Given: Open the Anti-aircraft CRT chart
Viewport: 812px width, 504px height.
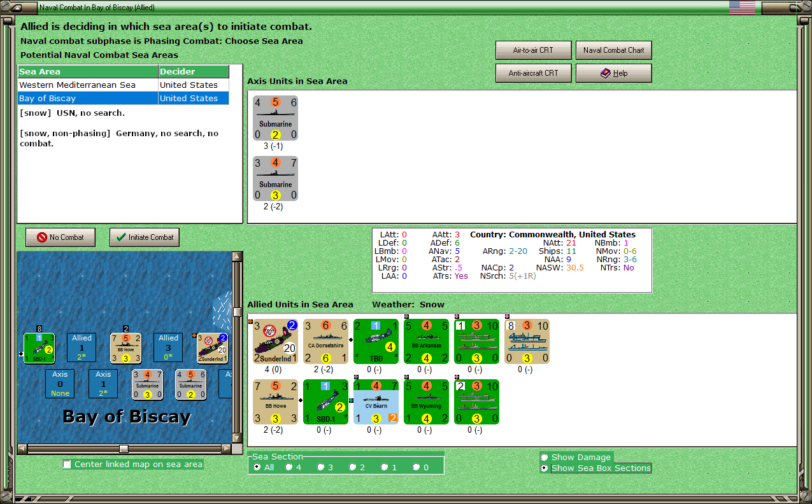Looking at the screenshot, I should (x=533, y=73).
